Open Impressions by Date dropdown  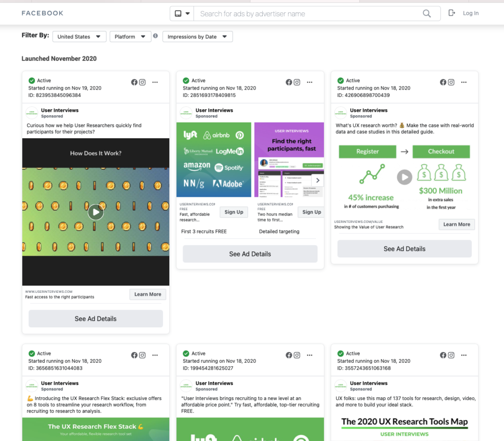[x=198, y=37]
